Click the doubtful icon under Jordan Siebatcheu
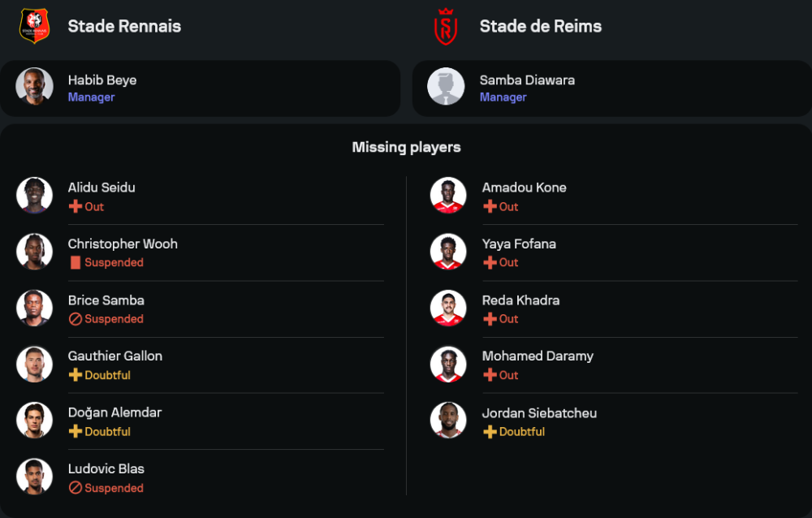This screenshot has height=518, width=812. pos(490,432)
